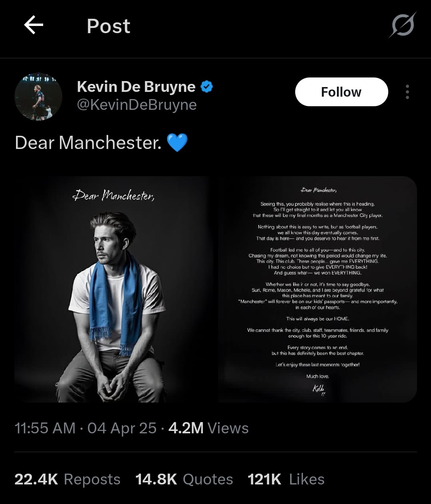Tap the 04 Apr 25 date
The width and height of the screenshot is (431, 504).
[122, 428]
